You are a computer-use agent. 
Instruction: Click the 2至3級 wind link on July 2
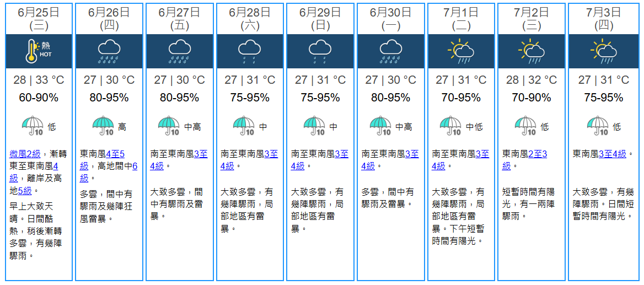pos(537,154)
